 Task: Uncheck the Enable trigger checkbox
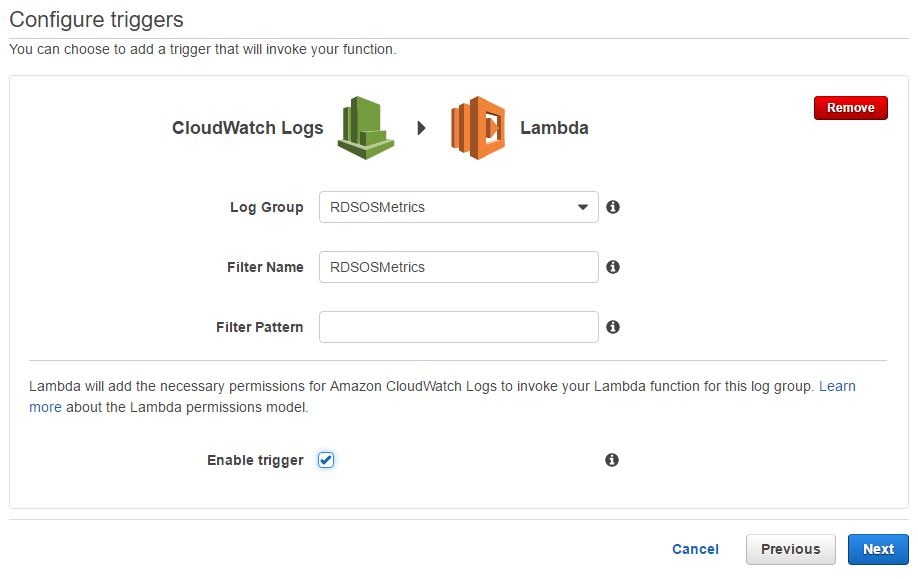point(326,460)
